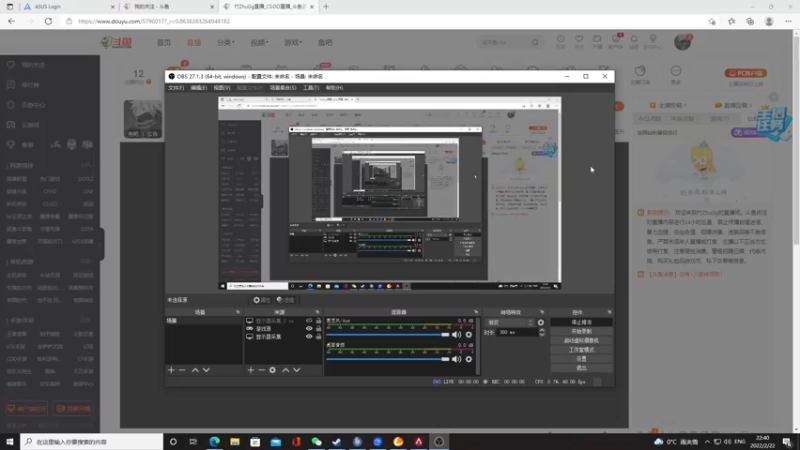Click the transition duration 300 ms field
This screenshot has height=450, width=800.
517,332
